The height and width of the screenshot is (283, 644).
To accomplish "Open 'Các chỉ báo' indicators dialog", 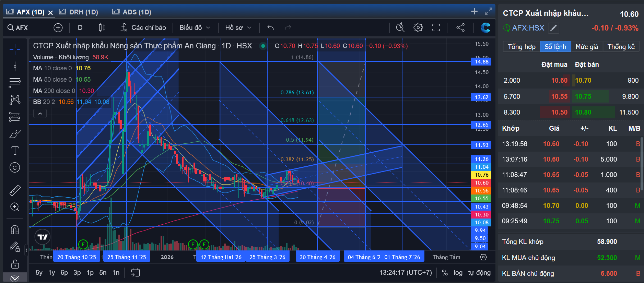I will (x=143, y=28).
